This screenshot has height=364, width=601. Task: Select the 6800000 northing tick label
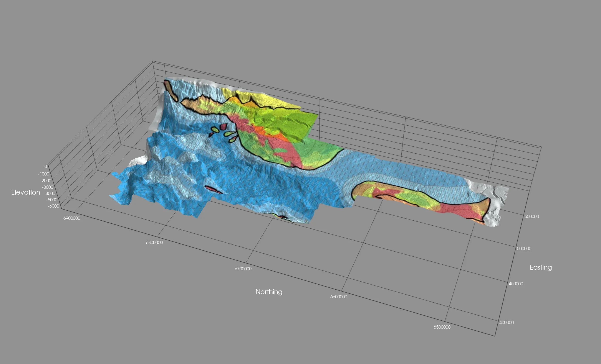click(154, 243)
